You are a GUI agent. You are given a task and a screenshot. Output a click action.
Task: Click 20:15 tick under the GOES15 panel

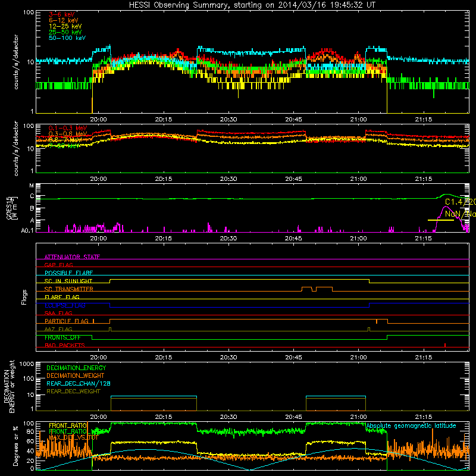[163, 239]
